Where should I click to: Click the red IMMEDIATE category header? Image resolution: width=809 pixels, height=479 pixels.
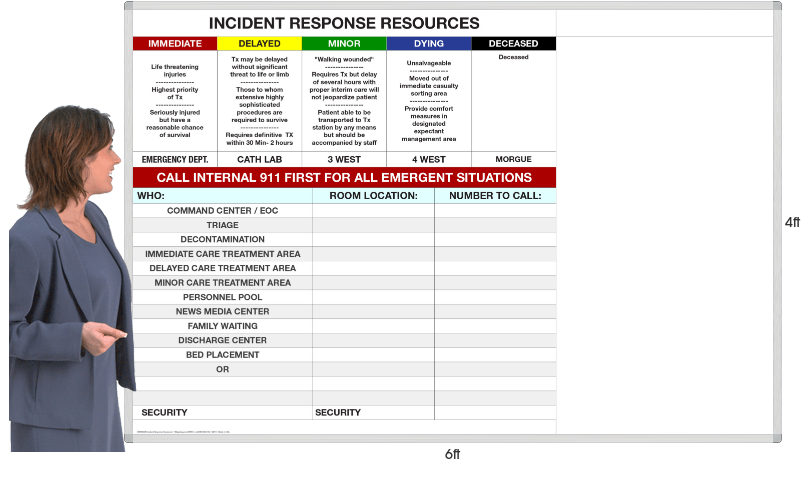click(x=175, y=44)
